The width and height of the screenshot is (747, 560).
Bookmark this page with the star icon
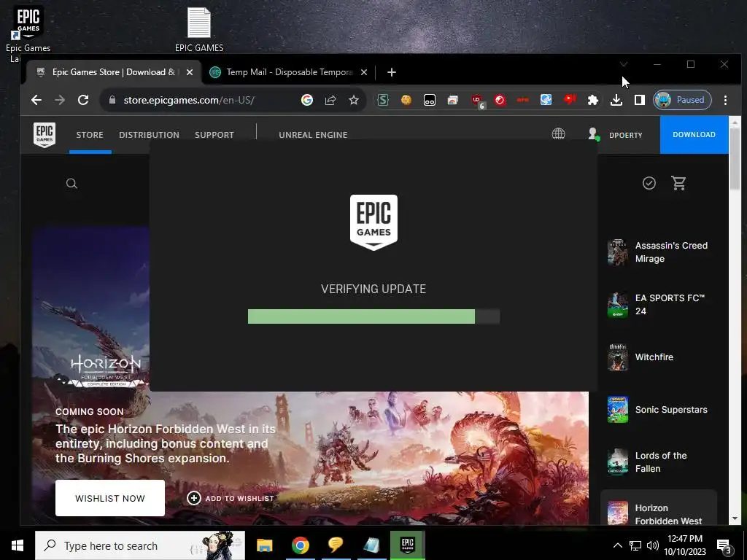[354, 100]
